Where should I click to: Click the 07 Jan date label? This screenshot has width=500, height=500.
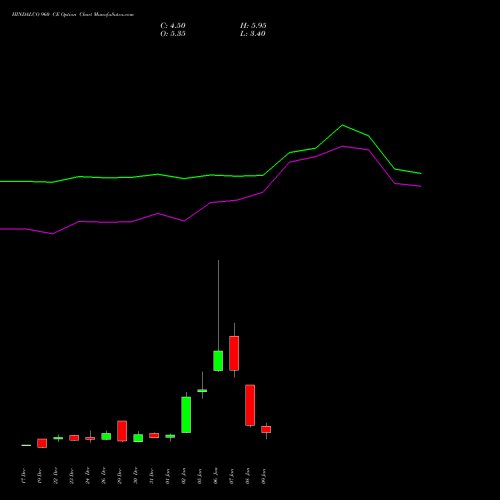(x=232, y=476)
